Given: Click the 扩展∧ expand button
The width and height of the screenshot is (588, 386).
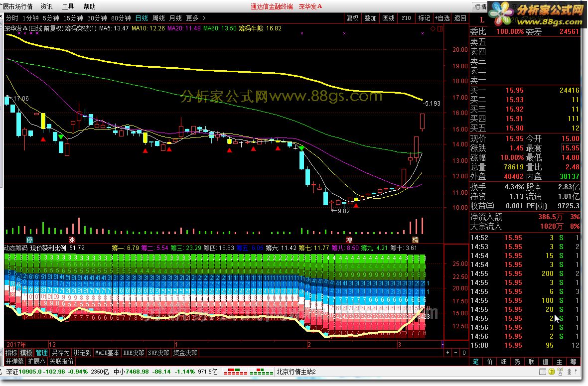Looking at the screenshot, I should [36, 361].
